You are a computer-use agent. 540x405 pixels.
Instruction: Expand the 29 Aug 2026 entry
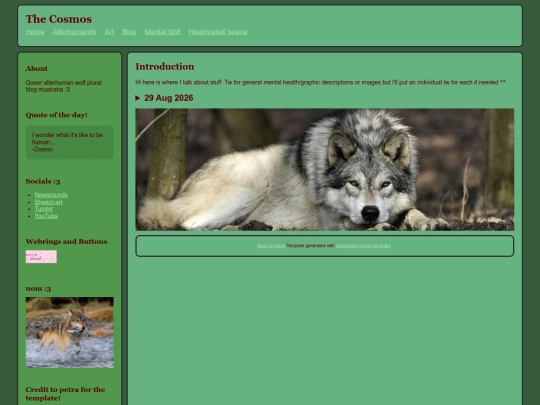tap(164, 98)
